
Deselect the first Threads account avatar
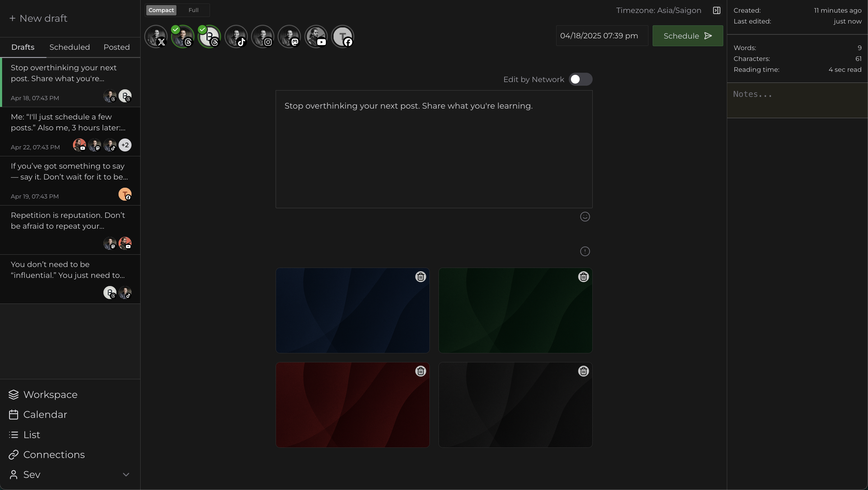tap(183, 37)
